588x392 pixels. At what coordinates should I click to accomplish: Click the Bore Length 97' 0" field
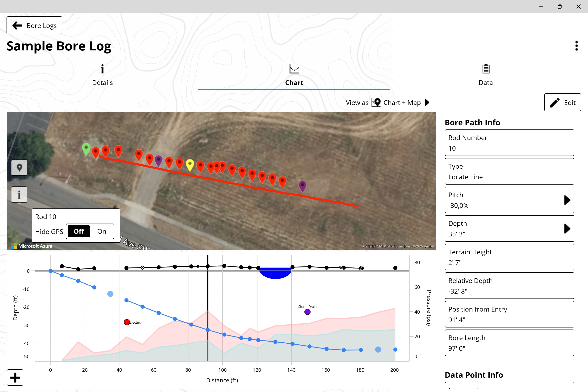click(x=509, y=343)
